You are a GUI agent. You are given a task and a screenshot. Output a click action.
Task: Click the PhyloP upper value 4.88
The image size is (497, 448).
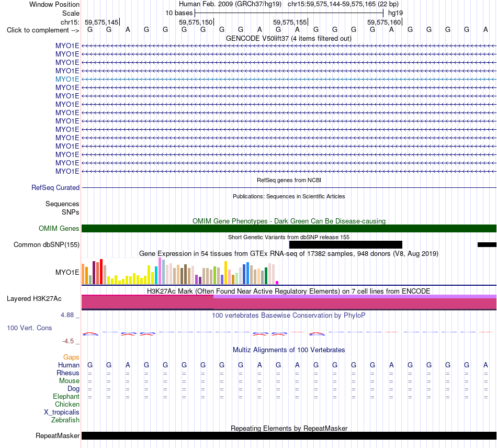67,315
